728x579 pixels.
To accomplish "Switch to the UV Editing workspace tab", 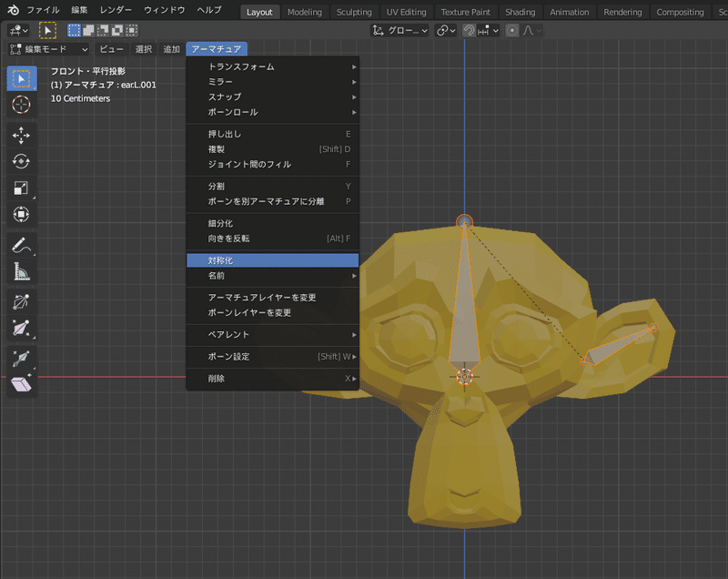I will click(x=406, y=12).
